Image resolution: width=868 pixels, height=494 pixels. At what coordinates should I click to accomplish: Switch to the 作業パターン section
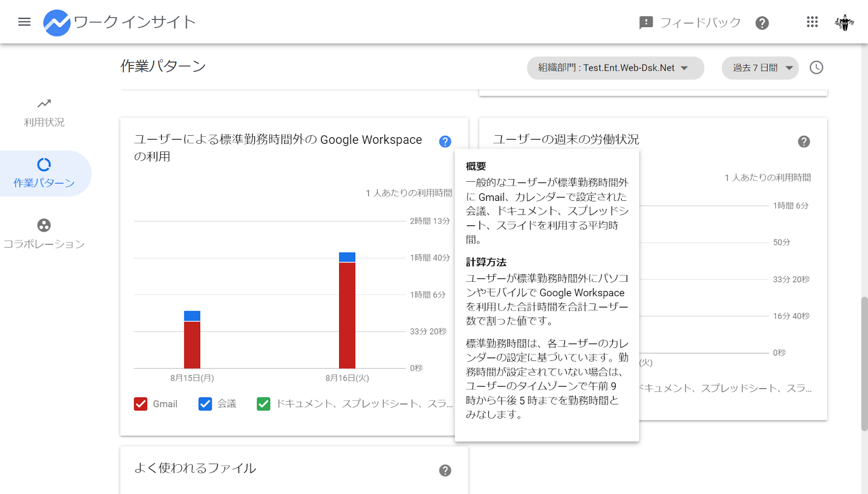click(x=43, y=174)
